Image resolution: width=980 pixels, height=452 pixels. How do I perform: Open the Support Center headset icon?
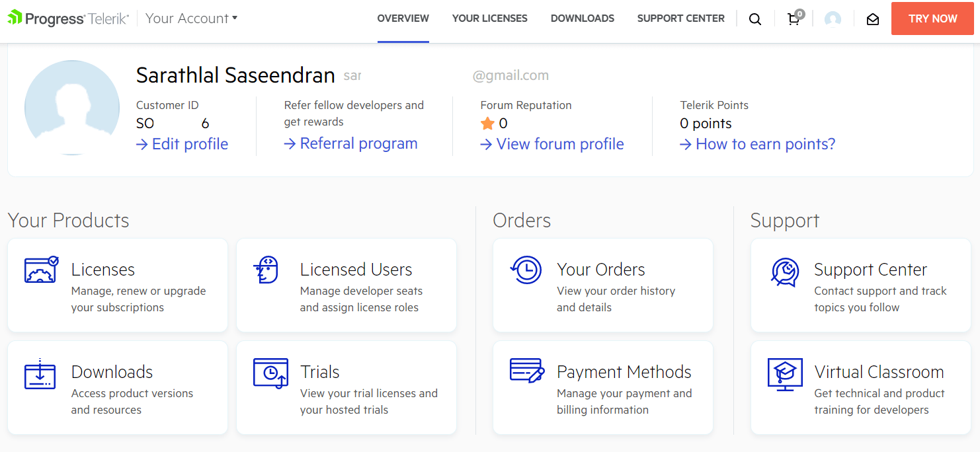pos(785,270)
